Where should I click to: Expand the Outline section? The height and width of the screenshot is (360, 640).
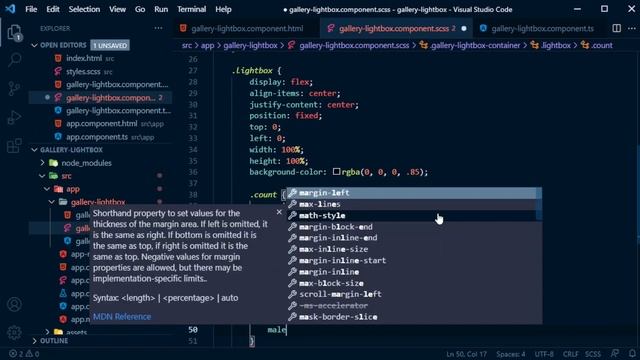(34, 341)
